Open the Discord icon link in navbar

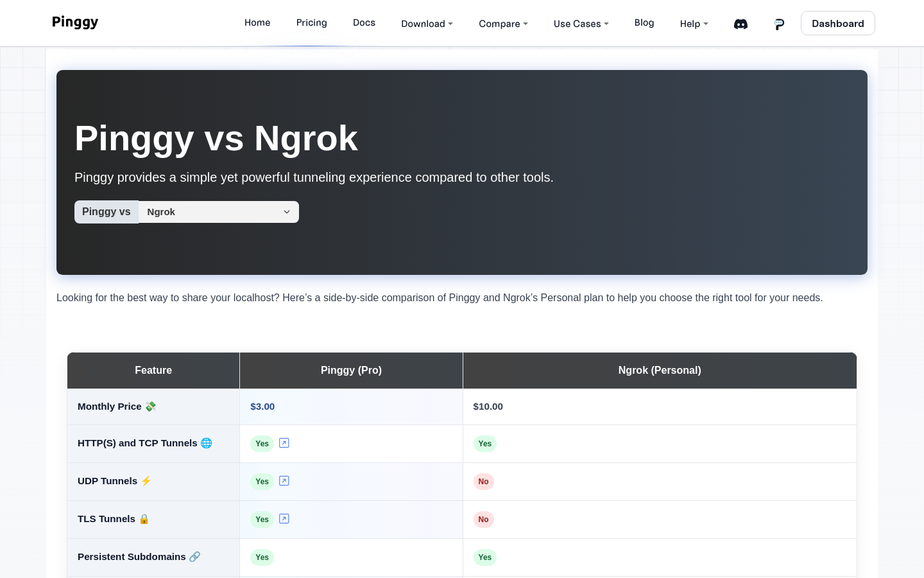point(740,24)
